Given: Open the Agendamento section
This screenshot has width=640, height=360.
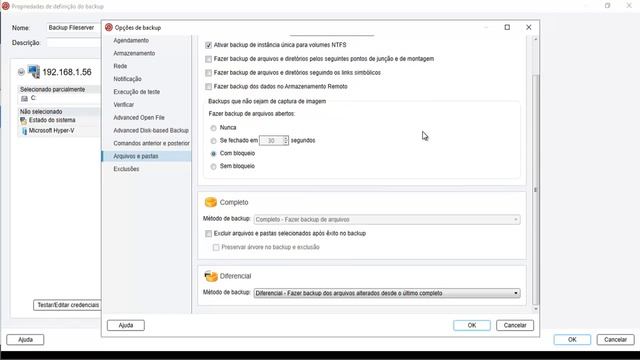Looking at the screenshot, I should (x=131, y=40).
